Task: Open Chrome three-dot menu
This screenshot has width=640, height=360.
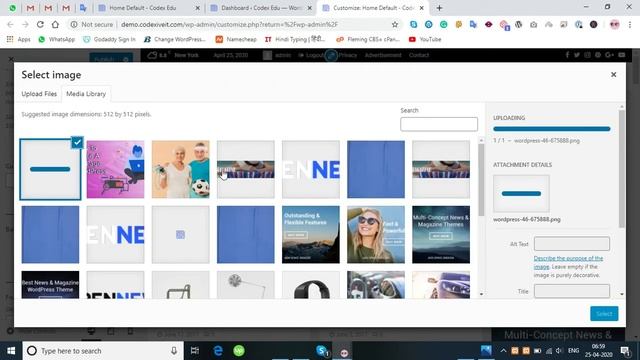Action: point(630,24)
